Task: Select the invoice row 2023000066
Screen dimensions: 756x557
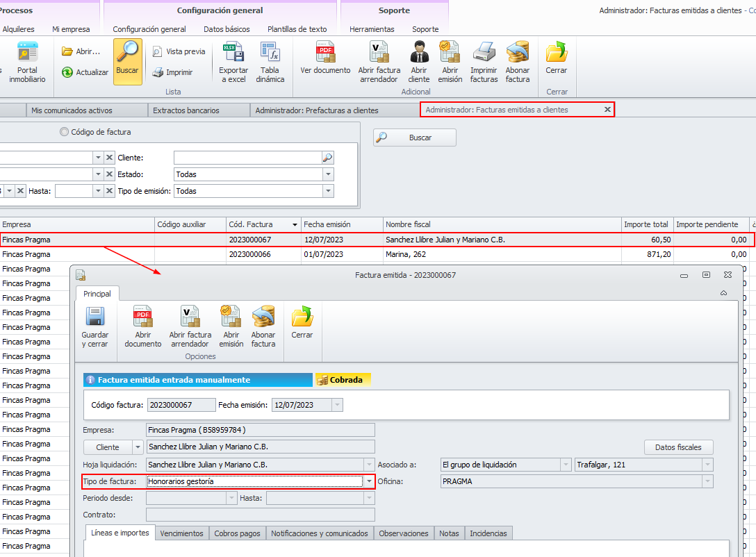Action: coord(376,254)
